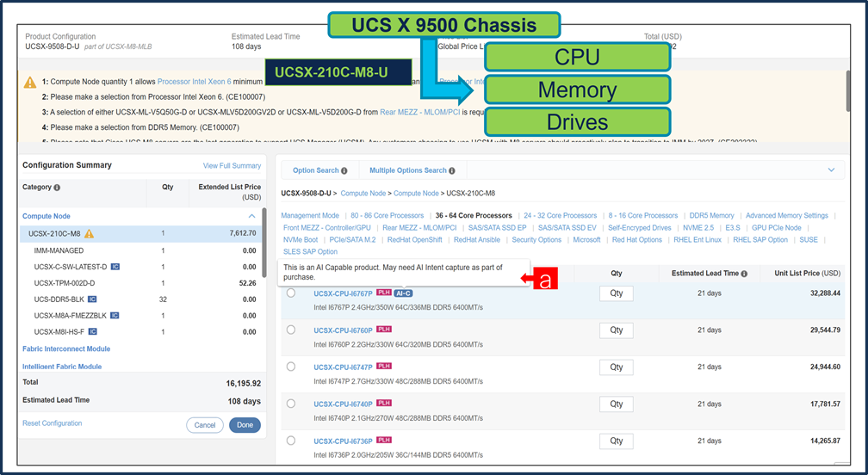Switch to 8 - 16 Core Processors tab
Viewport: 868px width, 475px height.
pyautogui.click(x=642, y=216)
